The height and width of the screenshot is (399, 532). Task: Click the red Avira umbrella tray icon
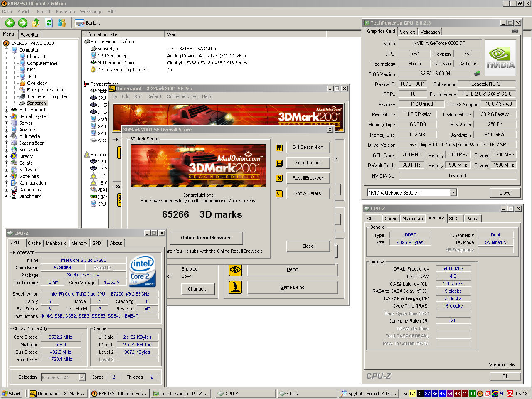tap(510, 394)
